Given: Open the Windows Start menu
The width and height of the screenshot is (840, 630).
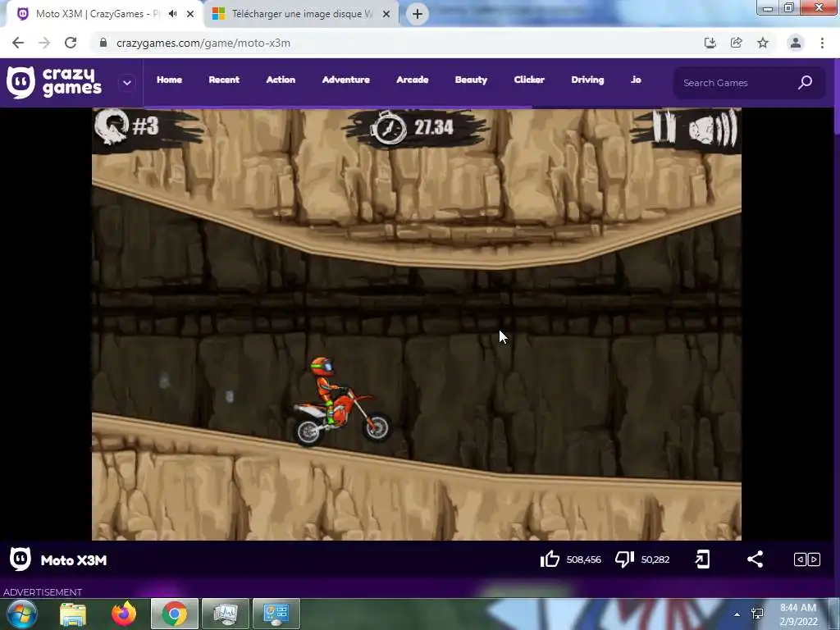Looking at the screenshot, I should 21,614.
